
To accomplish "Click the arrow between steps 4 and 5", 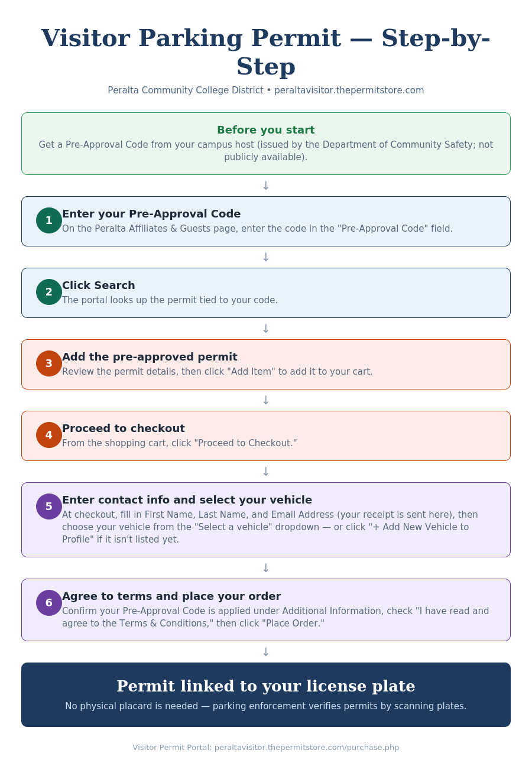I will coord(266,472).
